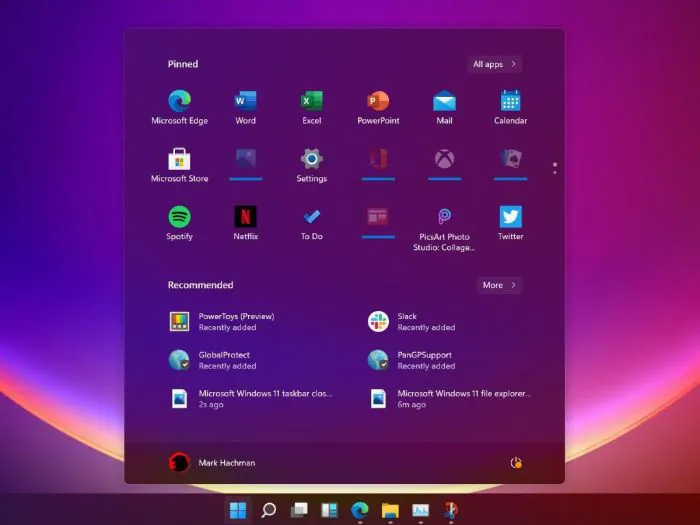Open Widgets from the taskbar

pyautogui.click(x=329, y=510)
